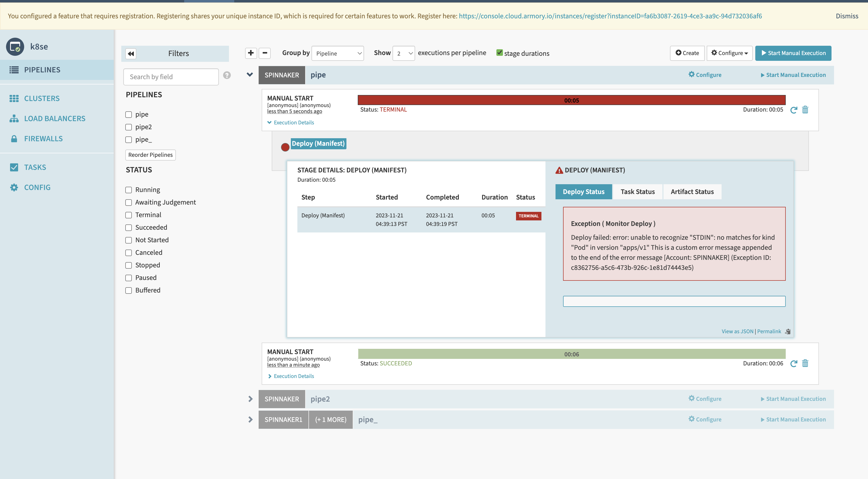This screenshot has height=479, width=868.
Task: Expand the pipe2 pipeline group chevron
Action: pos(250,399)
